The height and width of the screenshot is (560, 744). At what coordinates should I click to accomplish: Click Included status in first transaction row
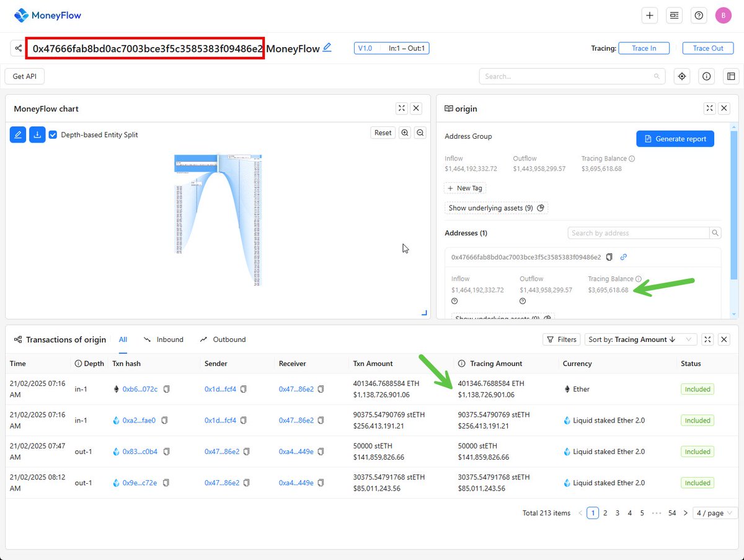pyautogui.click(x=697, y=389)
